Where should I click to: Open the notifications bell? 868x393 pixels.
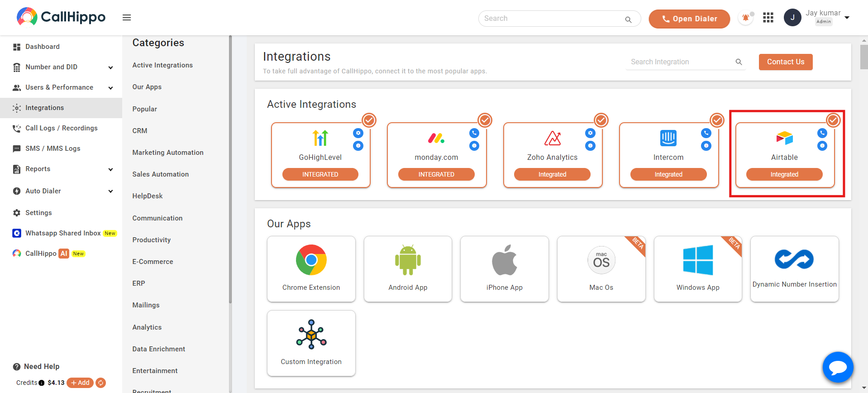(745, 18)
